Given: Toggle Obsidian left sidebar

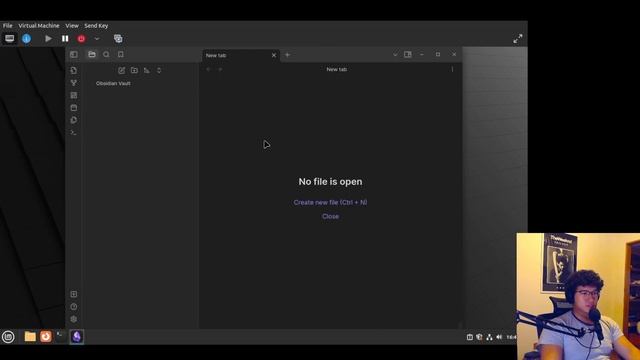Looking at the screenshot, I should click(74, 54).
